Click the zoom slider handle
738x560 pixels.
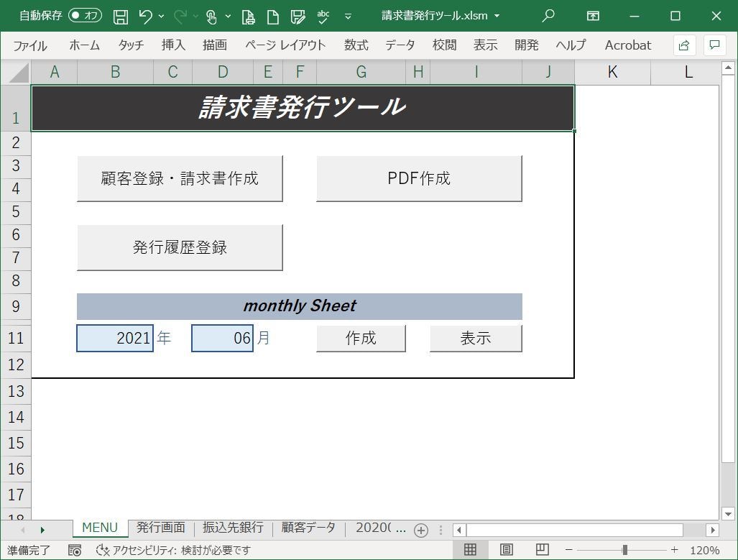(625, 550)
